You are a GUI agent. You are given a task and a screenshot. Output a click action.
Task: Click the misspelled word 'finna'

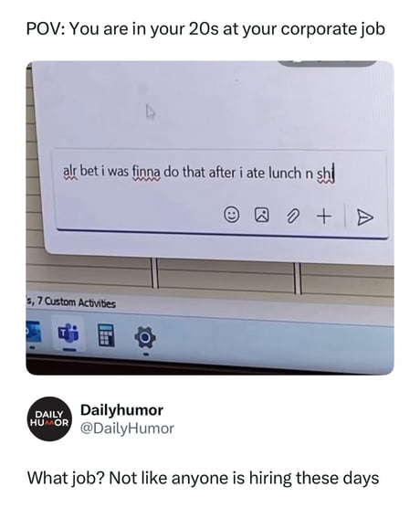[146, 171]
